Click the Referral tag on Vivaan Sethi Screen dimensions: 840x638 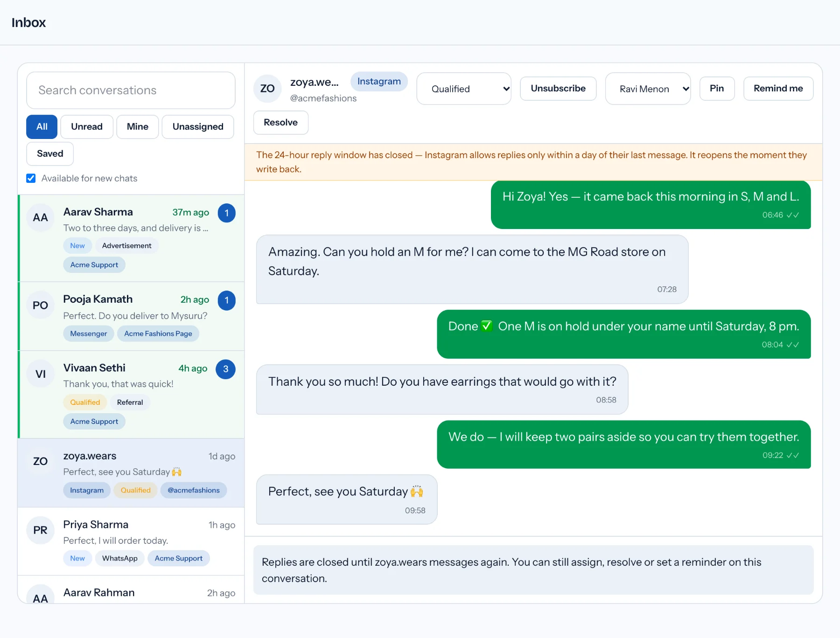130,402
